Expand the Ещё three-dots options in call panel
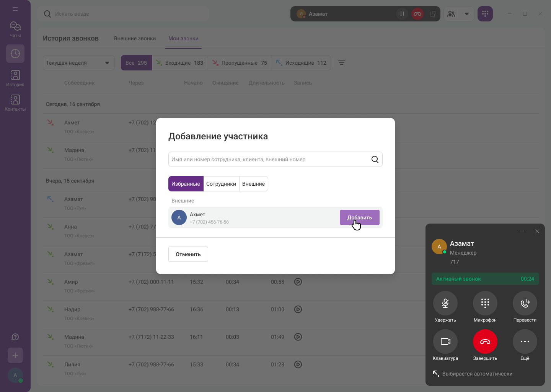 (x=525, y=341)
